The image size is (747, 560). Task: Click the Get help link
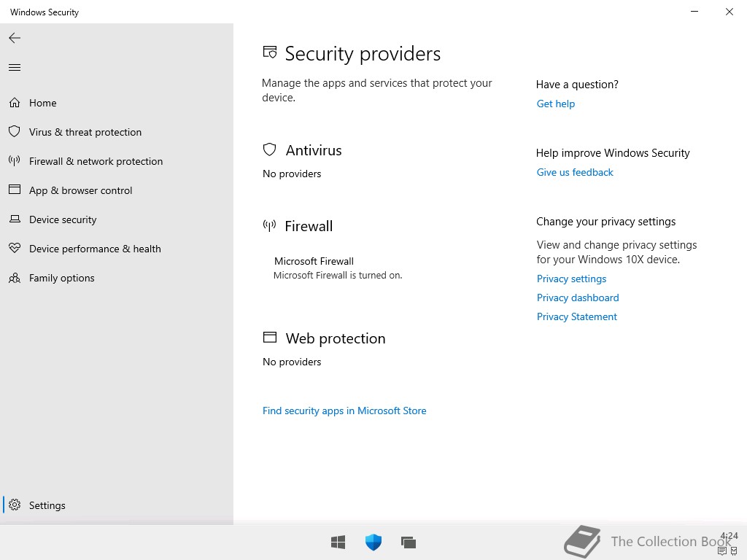click(555, 104)
